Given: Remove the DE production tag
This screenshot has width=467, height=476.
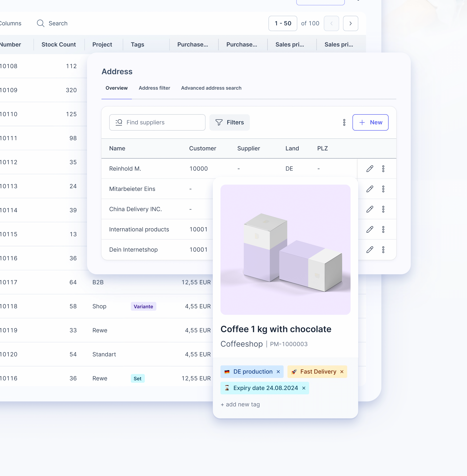Looking at the screenshot, I should coord(278,372).
